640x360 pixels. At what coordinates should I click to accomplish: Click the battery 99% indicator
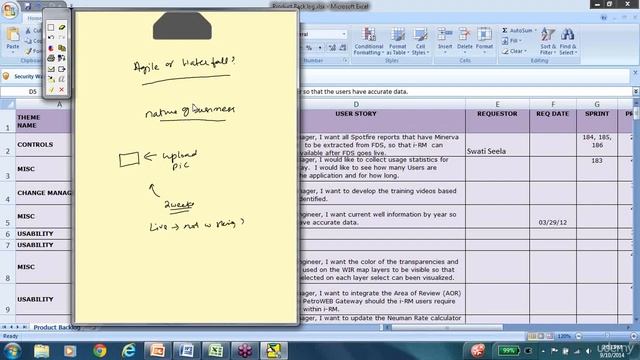[x=509, y=351]
